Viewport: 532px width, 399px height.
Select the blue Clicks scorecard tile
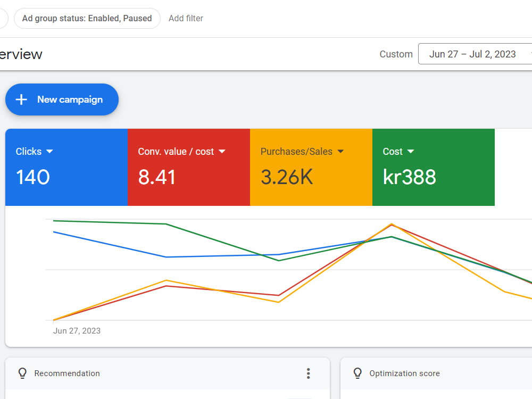click(66, 167)
